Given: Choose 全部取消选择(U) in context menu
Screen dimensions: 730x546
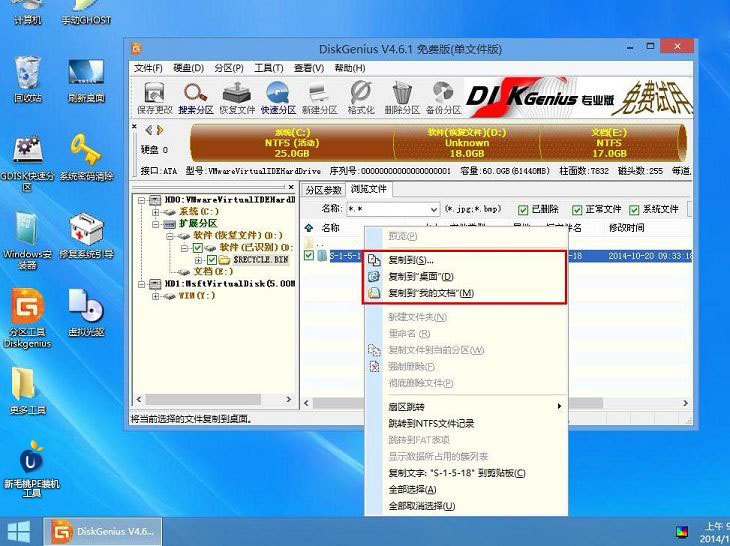Looking at the screenshot, I should tap(466, 506).
